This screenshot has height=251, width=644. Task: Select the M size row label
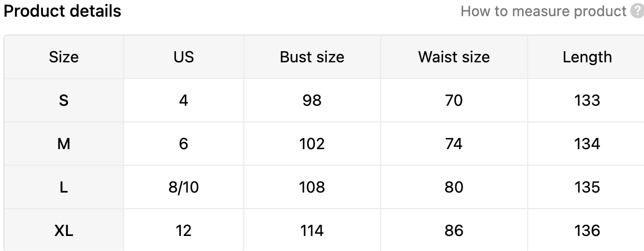[64, 144]
